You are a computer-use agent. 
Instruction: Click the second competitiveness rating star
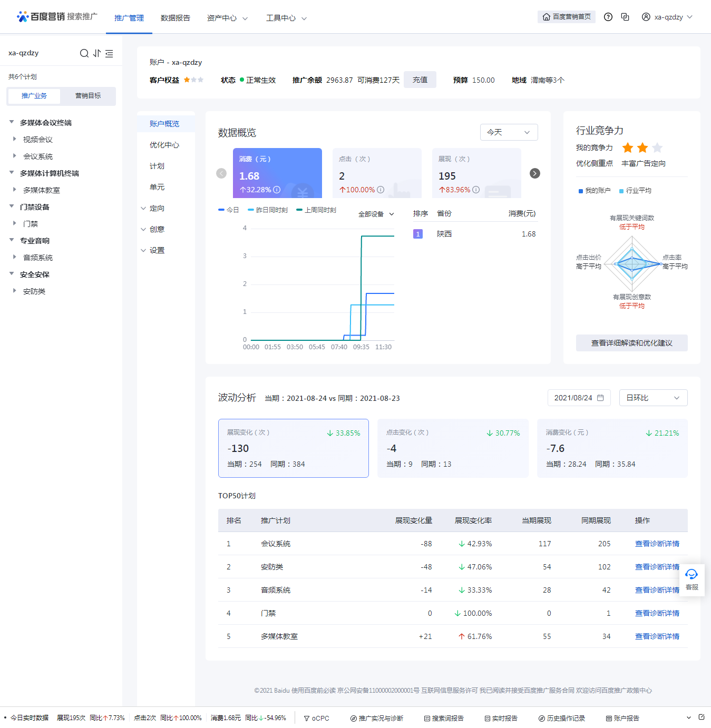pyautogui.click(x=642, y=148)
